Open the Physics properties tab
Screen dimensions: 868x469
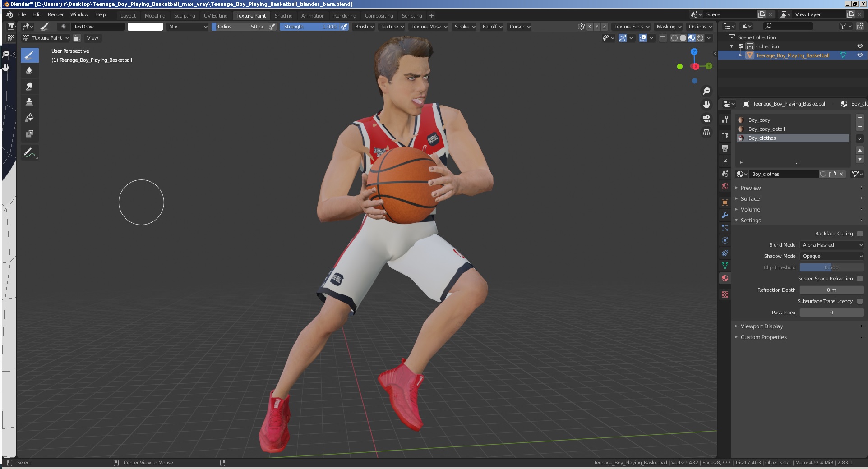click(725, 240)
